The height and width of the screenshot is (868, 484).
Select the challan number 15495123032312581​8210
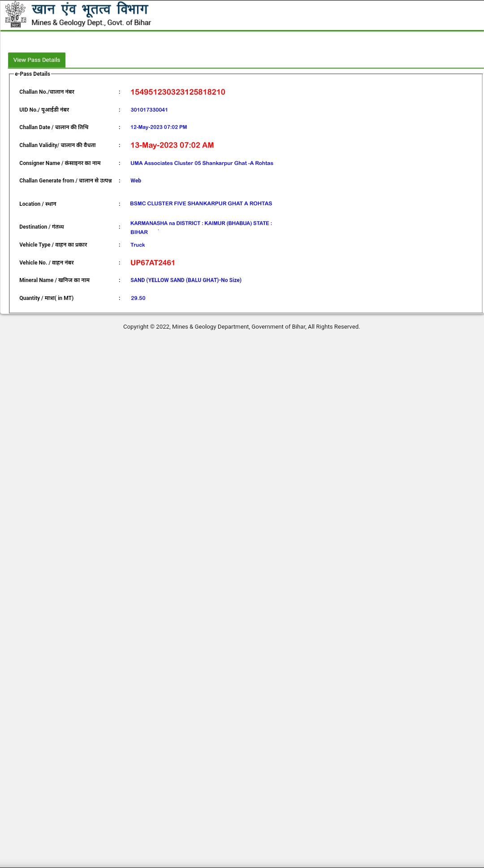pyautogui.click(x=178, y=92)
